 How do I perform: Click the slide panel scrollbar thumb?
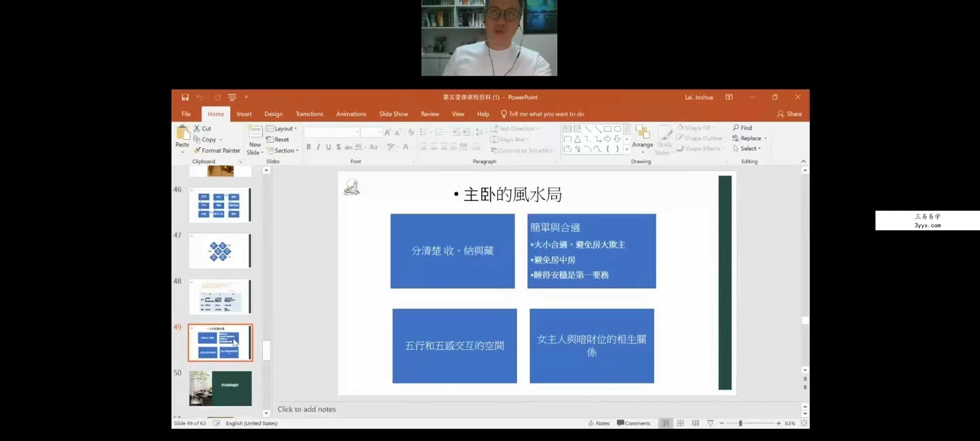266,350
